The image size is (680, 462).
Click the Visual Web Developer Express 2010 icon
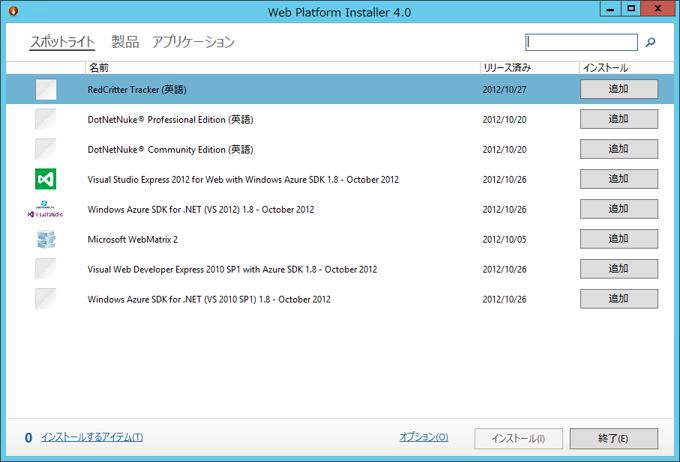click(46, 269)
